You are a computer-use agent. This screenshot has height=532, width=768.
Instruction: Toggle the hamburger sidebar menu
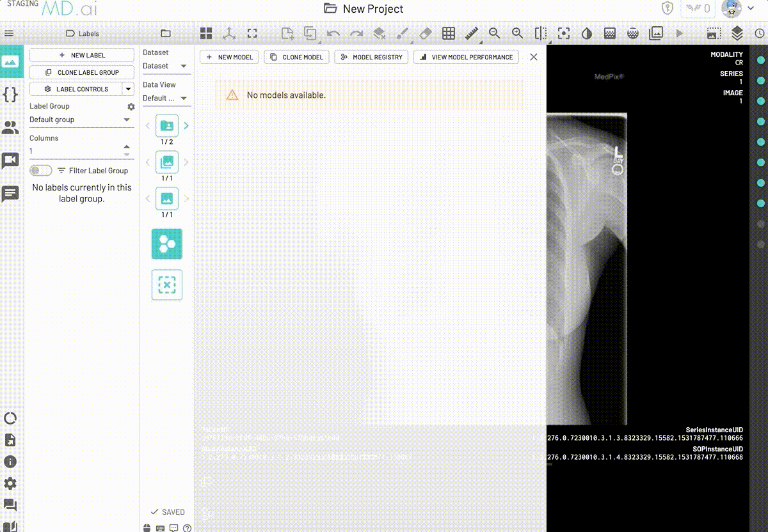click(9, 33)
